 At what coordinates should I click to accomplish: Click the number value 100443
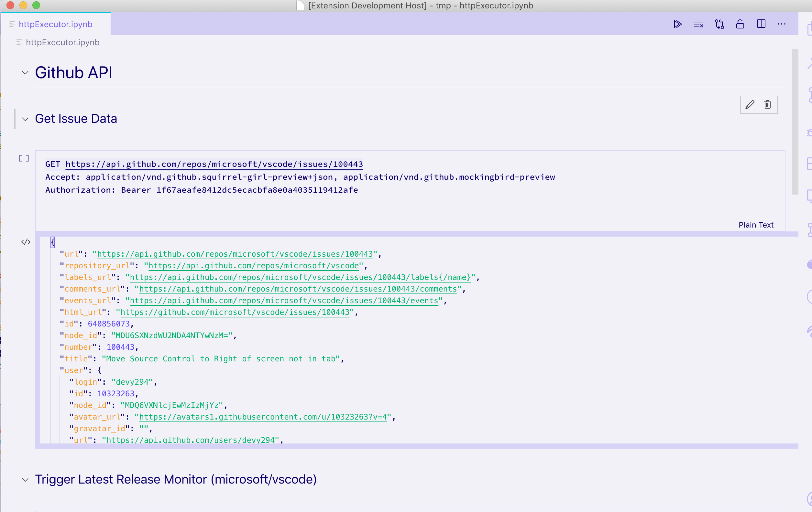(x=120, y=347)
